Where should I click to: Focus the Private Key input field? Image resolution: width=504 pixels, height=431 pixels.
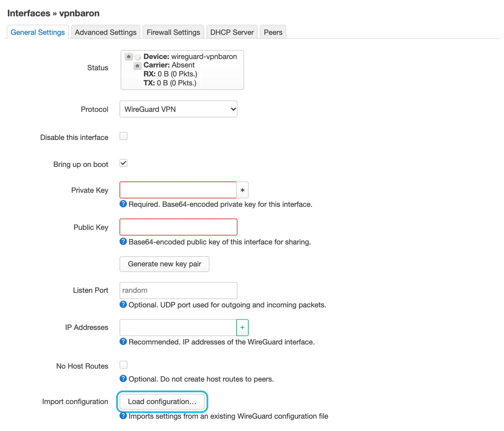tap(178, 190)
